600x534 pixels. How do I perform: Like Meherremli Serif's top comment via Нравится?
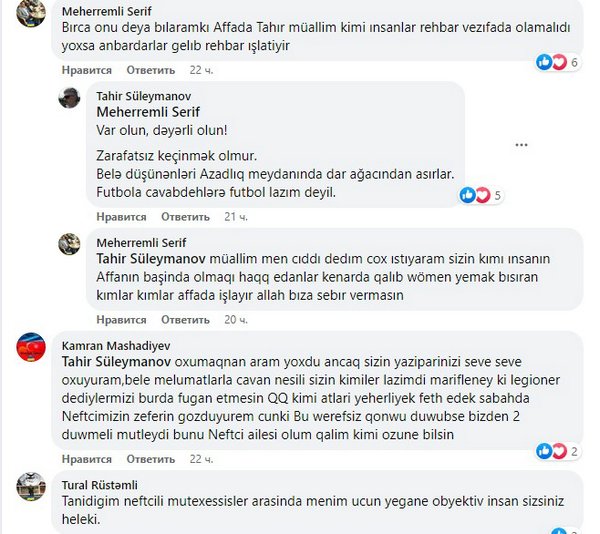pyautogui.click(x=87, y=70)
